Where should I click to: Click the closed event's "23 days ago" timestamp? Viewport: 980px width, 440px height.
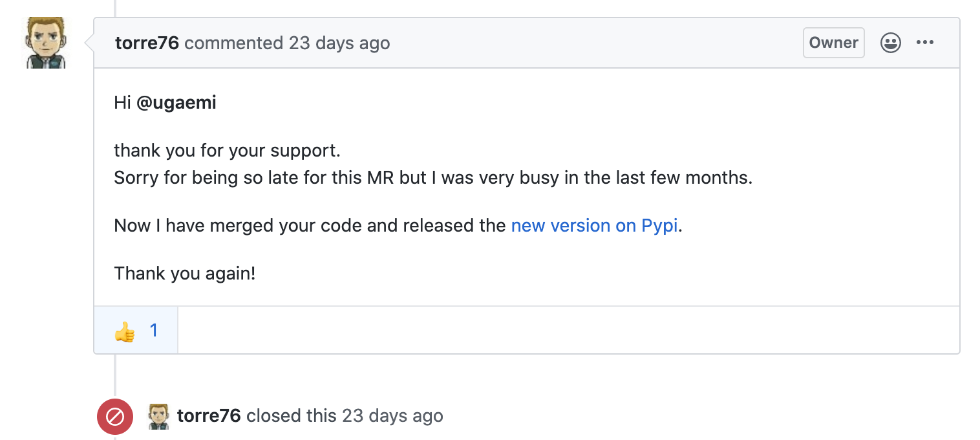click(x=393, y=415)
